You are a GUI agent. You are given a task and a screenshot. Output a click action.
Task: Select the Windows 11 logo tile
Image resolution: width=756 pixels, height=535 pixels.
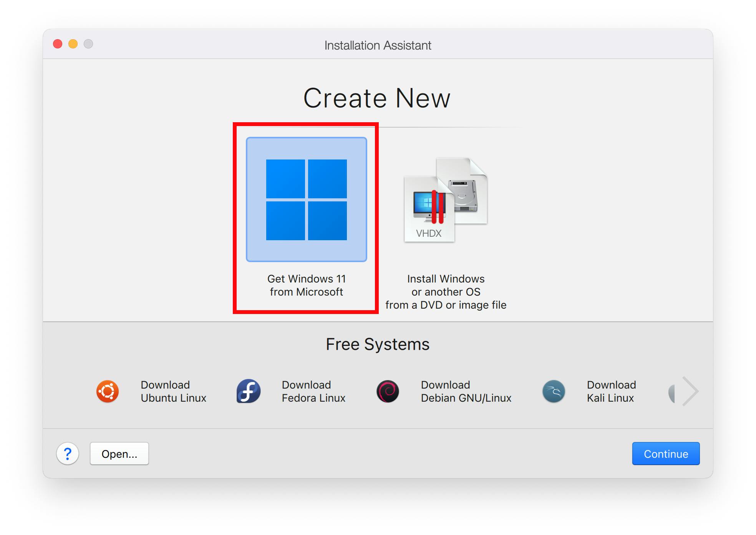click(306, 199)
